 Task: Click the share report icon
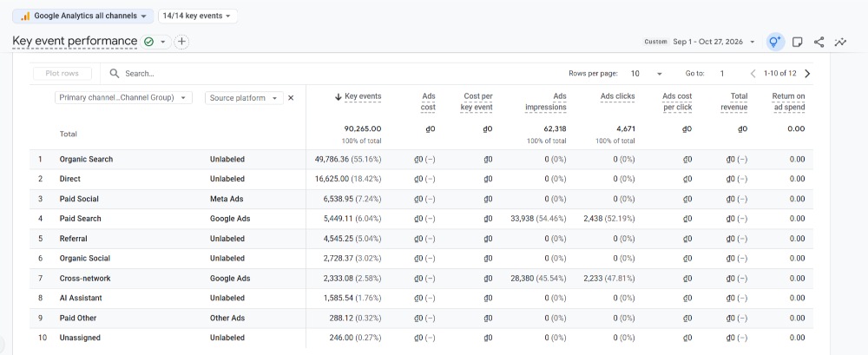click(x=819, y=42)
